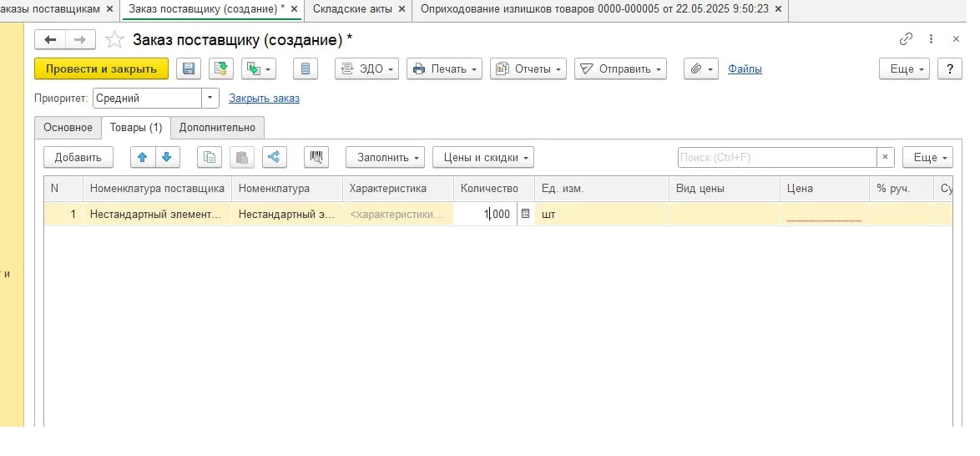Switch to the Дополнительно tab

[x=218, y=128]
